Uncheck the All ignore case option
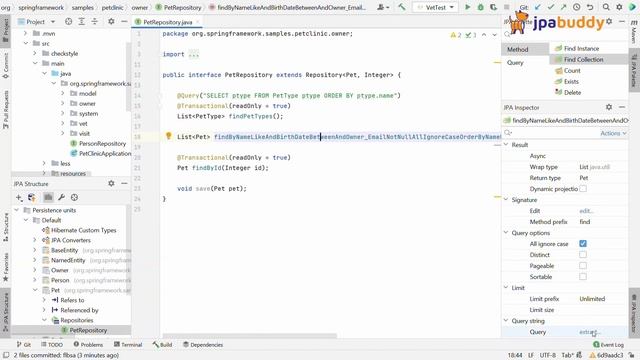The image size is (640, 360). point(583,244)
